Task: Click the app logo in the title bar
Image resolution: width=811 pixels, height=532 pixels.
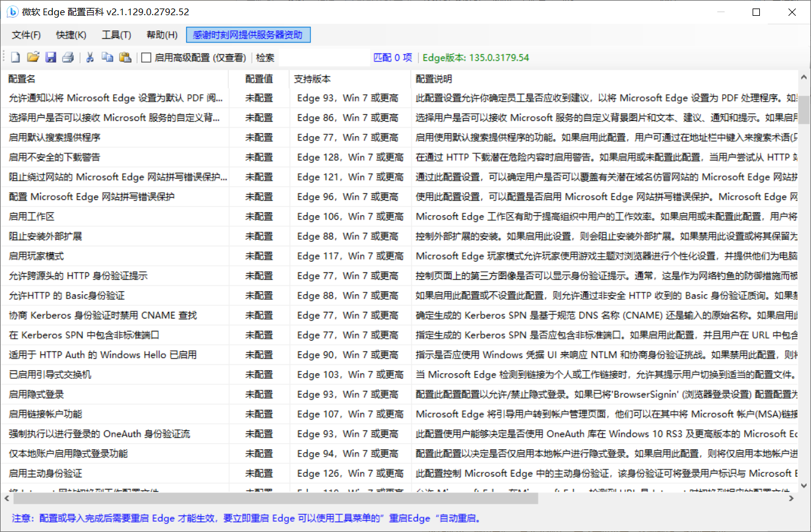Action: [x=12, y=12]
